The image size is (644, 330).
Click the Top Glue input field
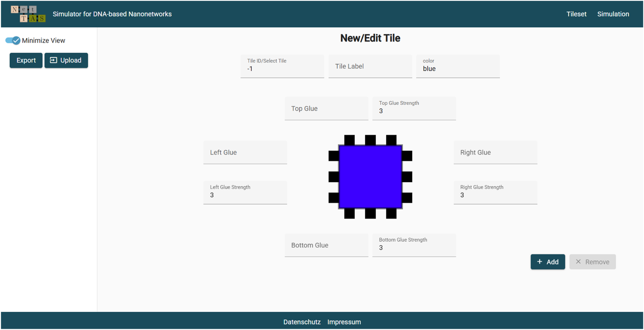[x=326, y=108]
